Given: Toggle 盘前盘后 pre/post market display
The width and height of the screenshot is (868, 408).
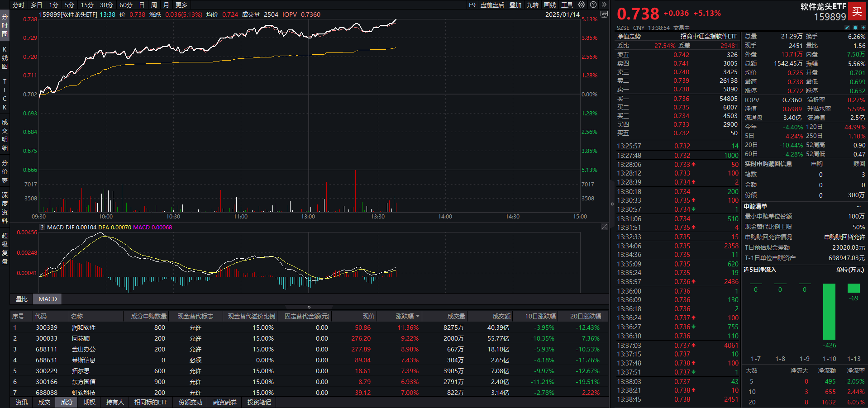Looking at the screenshot, I should [x=492, y=5].
